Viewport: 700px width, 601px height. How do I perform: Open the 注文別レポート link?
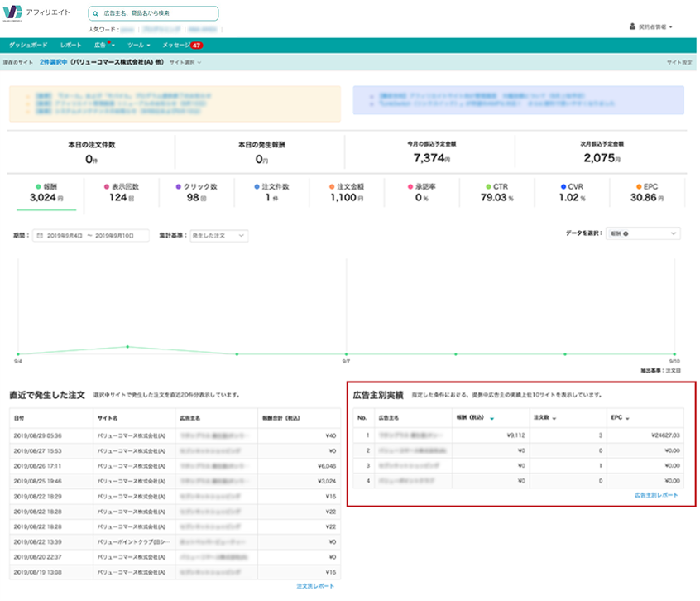[x=315, y=586]
